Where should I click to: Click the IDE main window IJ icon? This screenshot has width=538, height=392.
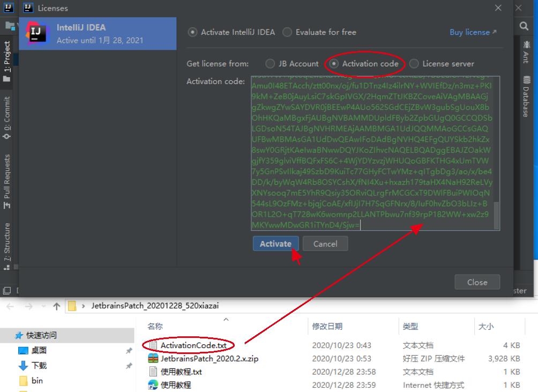(x=8, y=7)
